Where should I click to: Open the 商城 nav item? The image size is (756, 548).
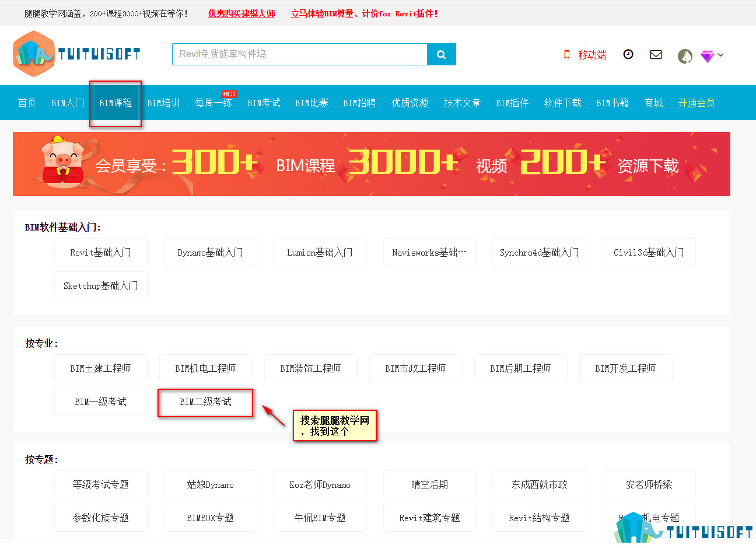click(653, 103)
